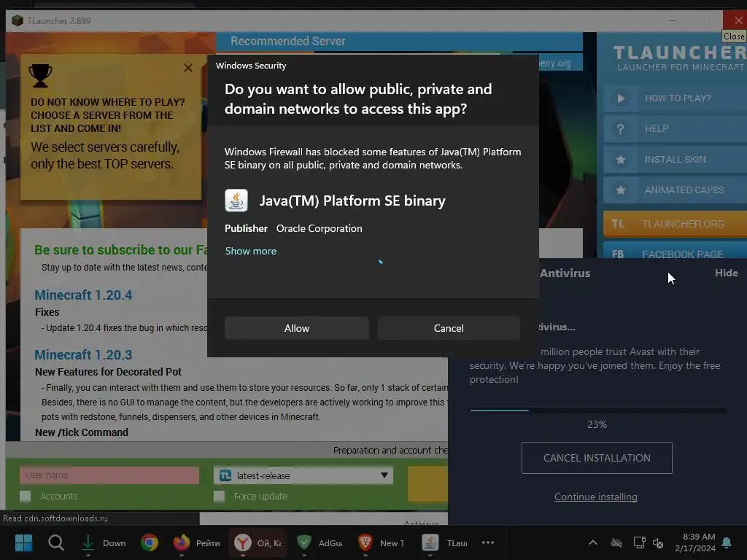Screen dimensions: 747x560
Task: Show more taskbar apps via three dots
Action: point(488,542)
